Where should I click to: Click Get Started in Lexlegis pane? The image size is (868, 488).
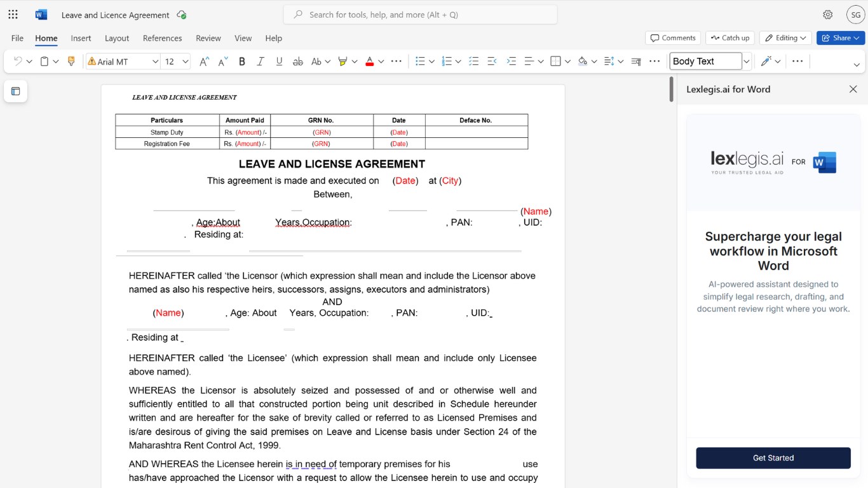point(773,458)
